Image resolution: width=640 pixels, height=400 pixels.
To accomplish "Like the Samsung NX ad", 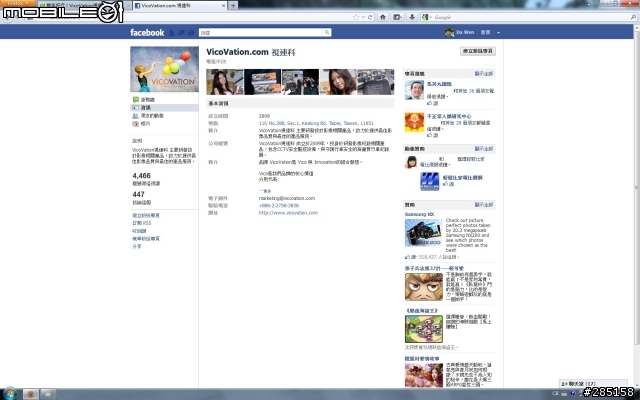I will [410, 257].
